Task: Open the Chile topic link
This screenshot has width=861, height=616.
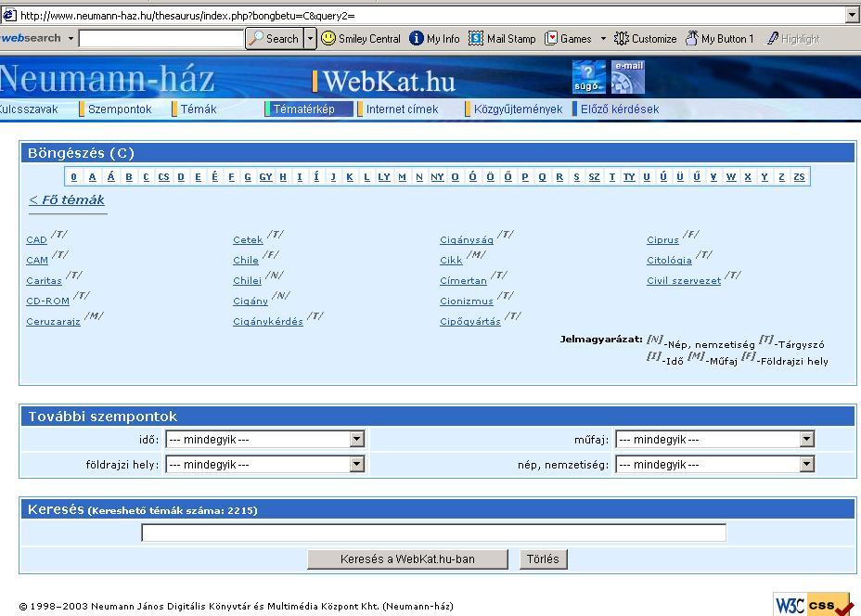Action: tap(246, 261)
